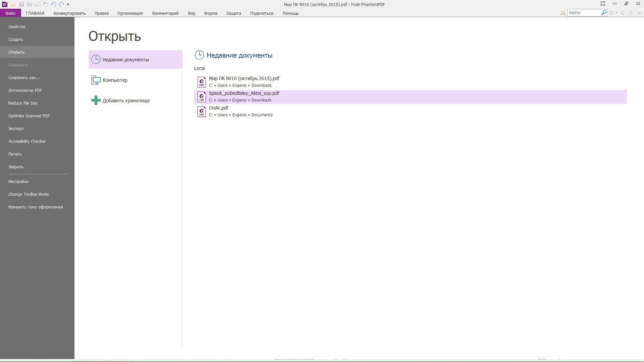Open the Помощь tab
The height and width of the screenshot is (362, 644).
pyautogui.click(x=290, y=13)
